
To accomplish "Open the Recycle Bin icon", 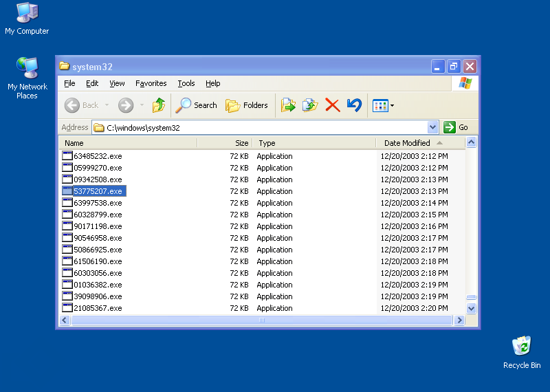I will (x=522, y=352).
